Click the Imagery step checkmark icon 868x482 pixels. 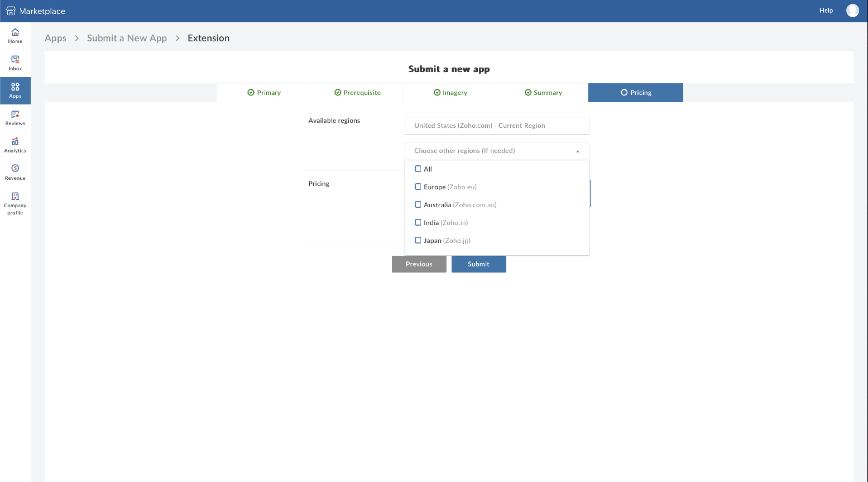(437, 92)
